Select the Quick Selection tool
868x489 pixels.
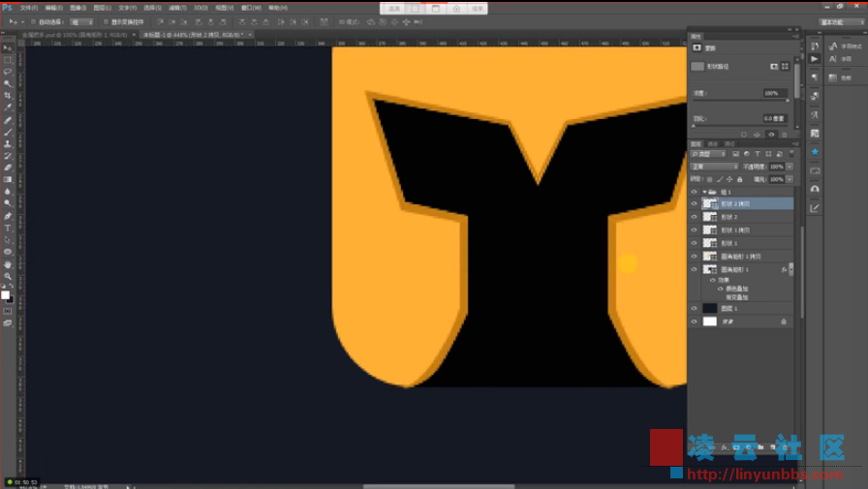click(x=8, y=83)
